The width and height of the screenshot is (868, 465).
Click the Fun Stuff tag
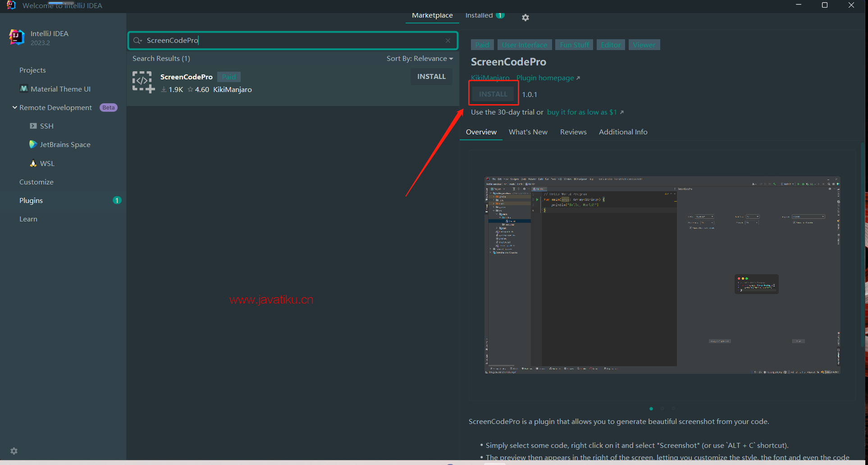pyautogui.click(x=574, y=45)
